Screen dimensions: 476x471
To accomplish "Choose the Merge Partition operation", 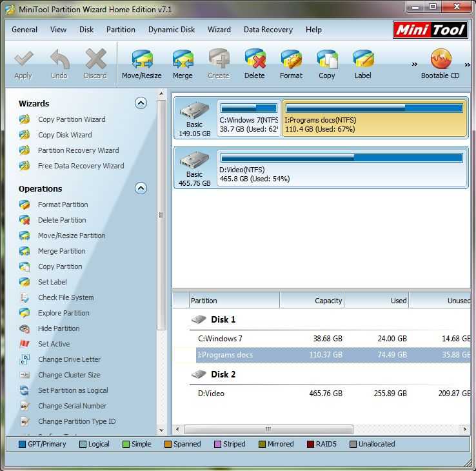I will click(62, 251).
